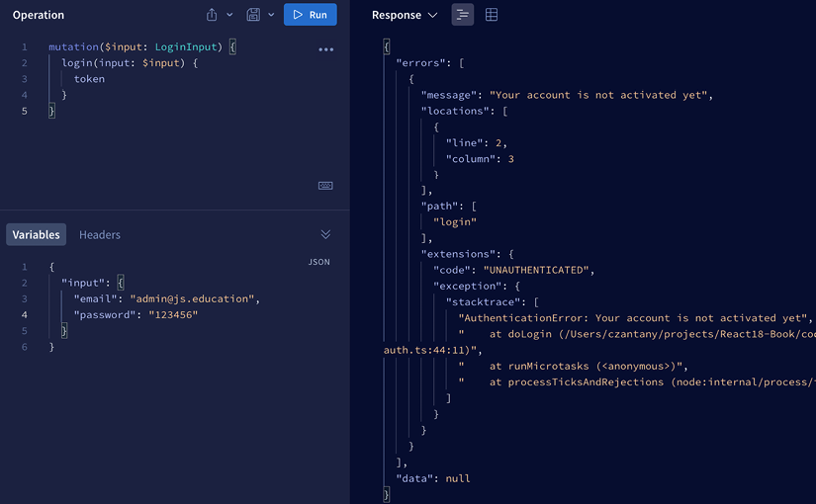Switch response to JSON tree view
The height and width of the screenshot is (504, 816).
click(x=462, y=15)
